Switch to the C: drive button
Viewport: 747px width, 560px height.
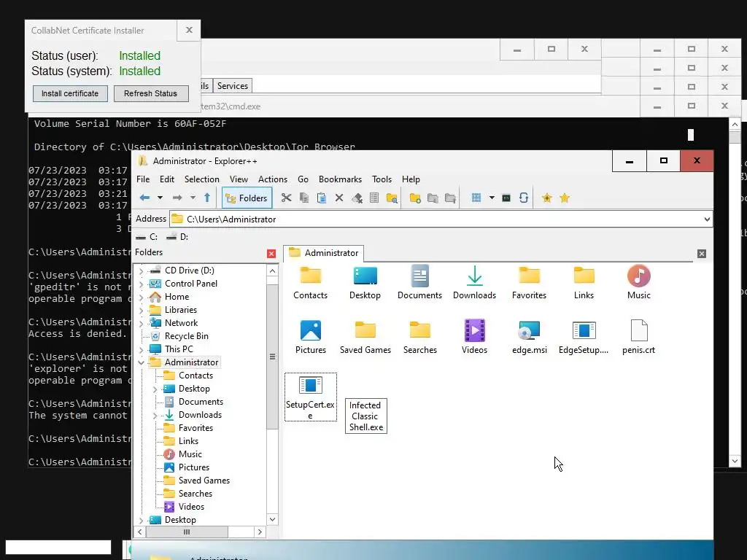click(x=147, y=237)
